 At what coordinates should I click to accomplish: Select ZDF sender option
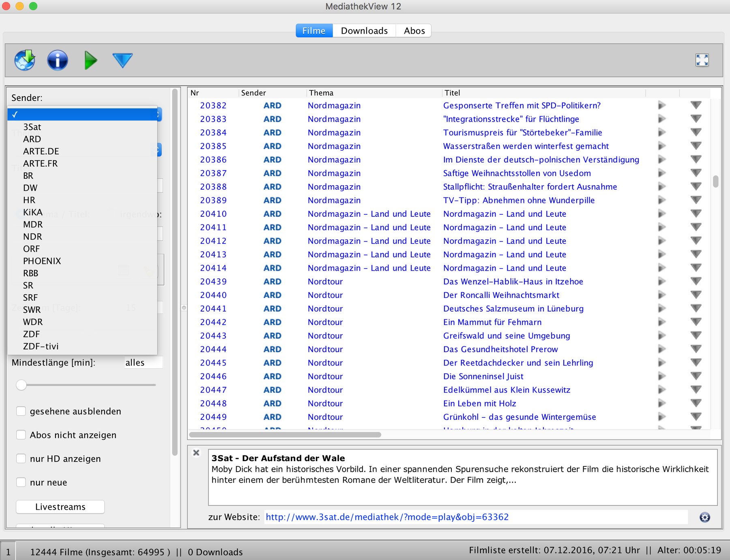click(x=82, y=334)
